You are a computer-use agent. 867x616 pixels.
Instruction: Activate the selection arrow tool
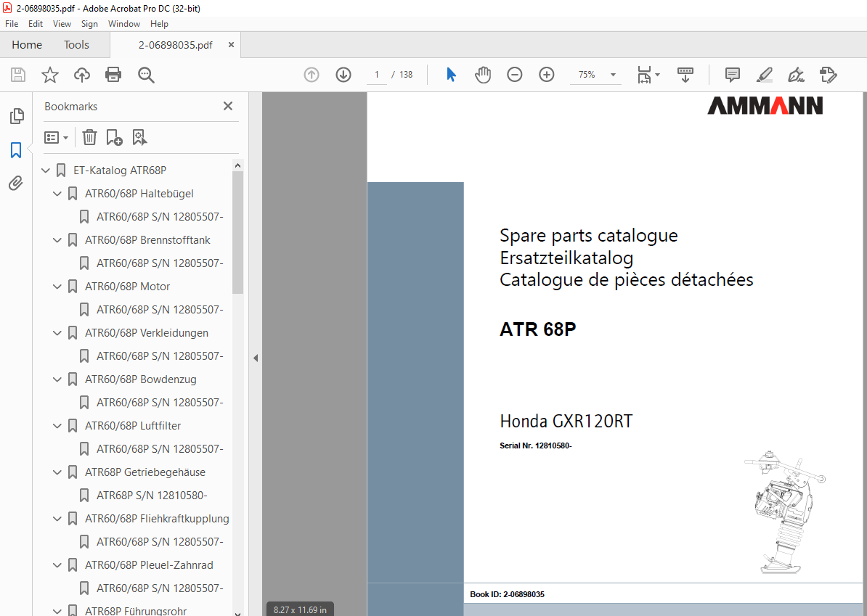point(451,75)
